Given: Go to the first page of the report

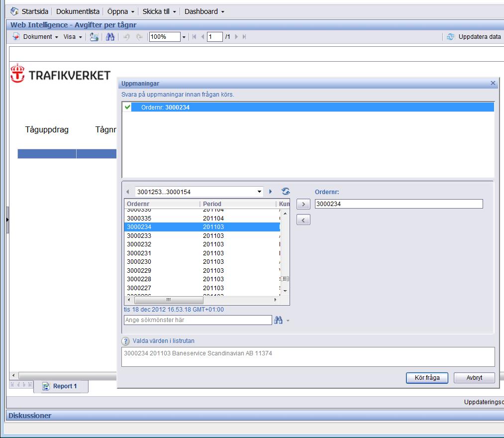Looking at the screenshot, I should pyautogui.click(x=194, y=37).
